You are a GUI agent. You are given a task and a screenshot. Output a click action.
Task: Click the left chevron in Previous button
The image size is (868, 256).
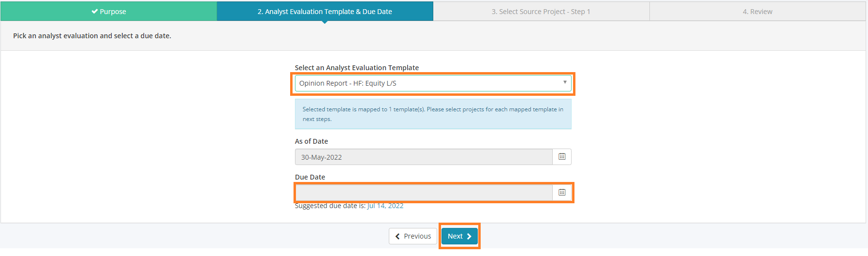click(397, 237)
